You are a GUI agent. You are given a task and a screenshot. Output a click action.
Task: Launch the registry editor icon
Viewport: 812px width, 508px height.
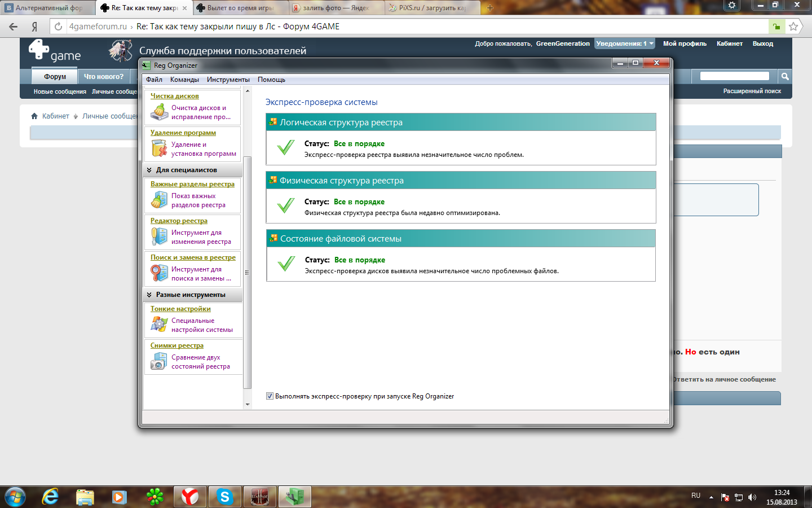point(160,237)
